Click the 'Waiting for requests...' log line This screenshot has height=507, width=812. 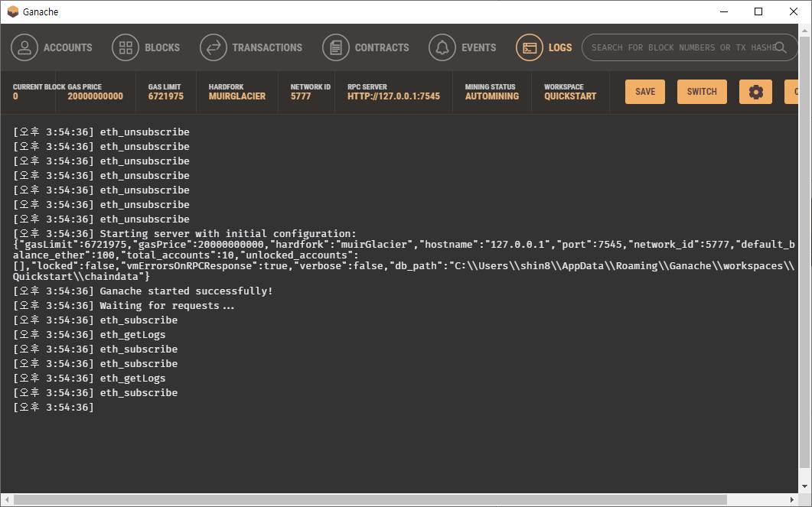(x=124, y=306)
